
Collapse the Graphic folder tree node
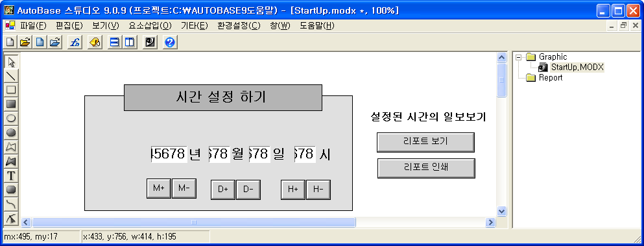518,56
